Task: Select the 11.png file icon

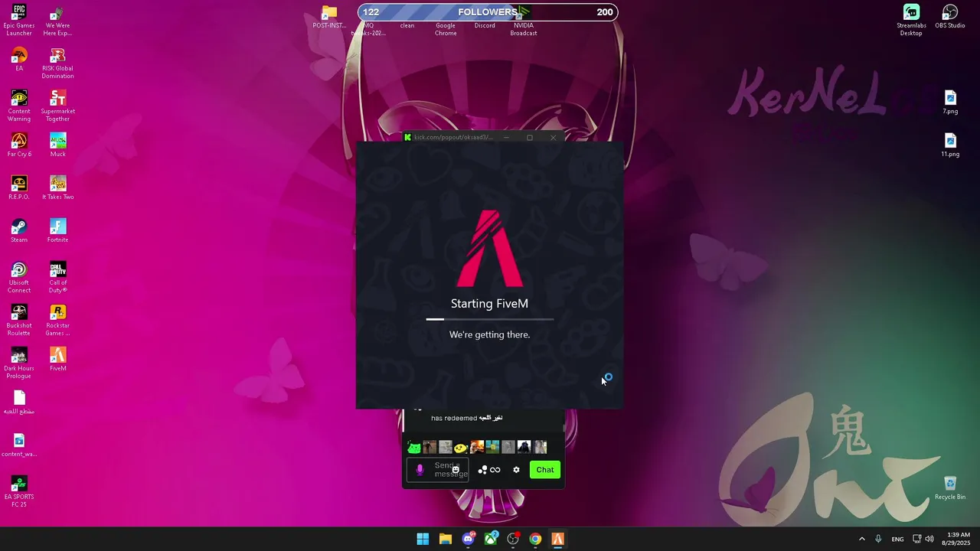Action: (x=950, y=145)
